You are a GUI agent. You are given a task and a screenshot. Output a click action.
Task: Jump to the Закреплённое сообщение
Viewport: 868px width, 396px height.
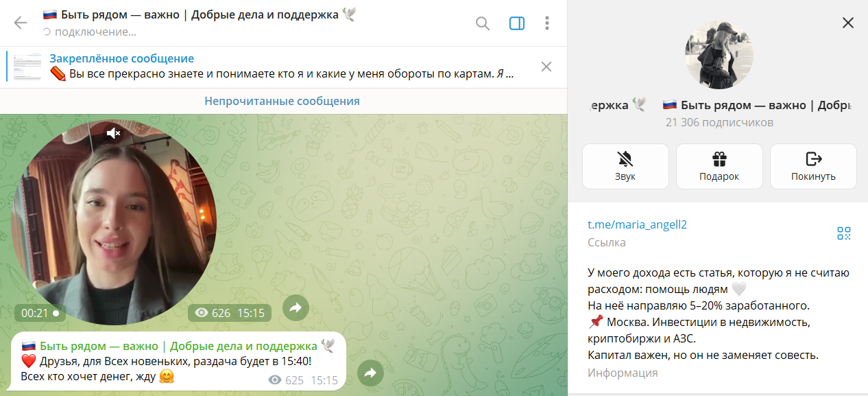[x=122, y=58]
